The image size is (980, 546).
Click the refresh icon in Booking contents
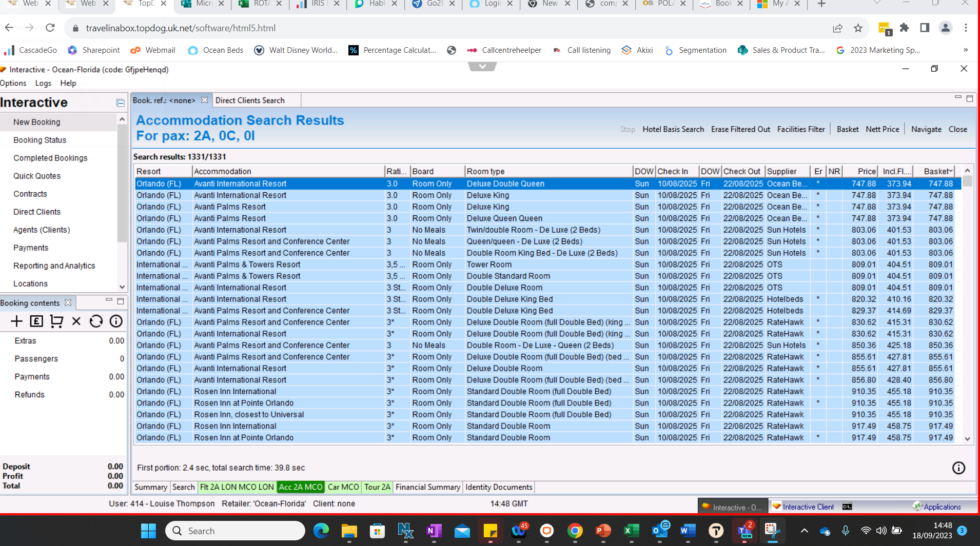96,321
